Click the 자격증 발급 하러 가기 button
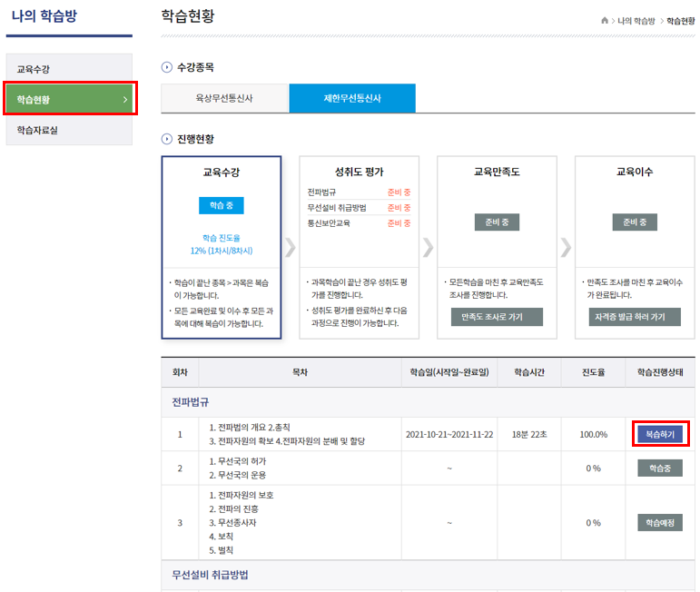 635,317
